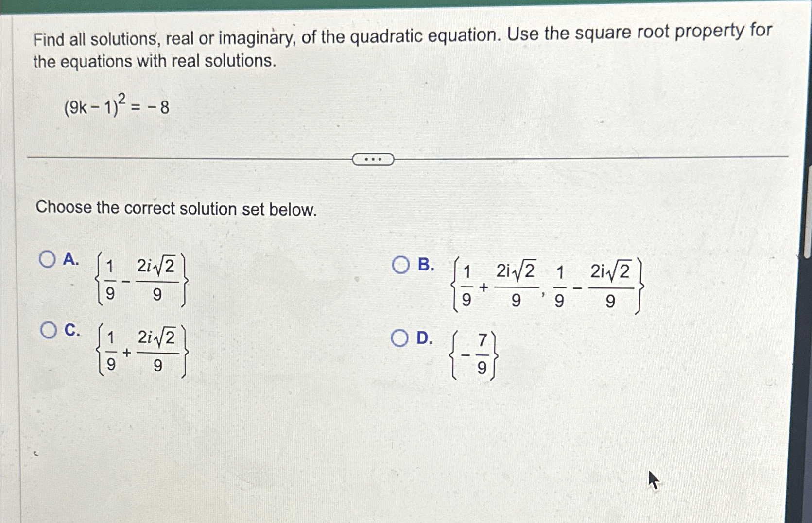Click the solution set for option B
Viewport: 812px width, 523px height.
[x=549, y=286]
